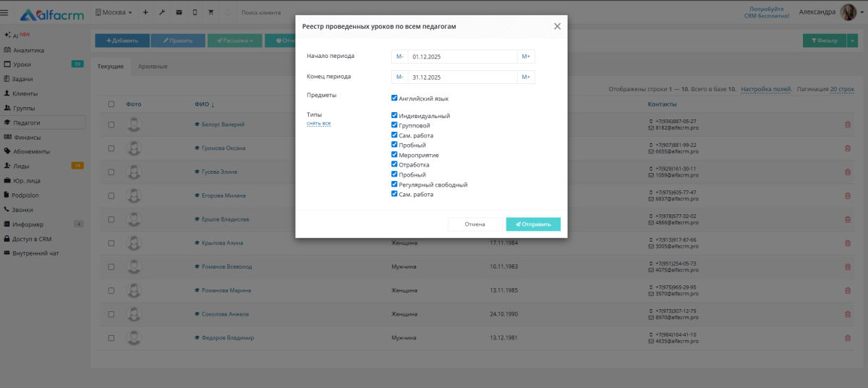Click the Конец периода date field
Viewport: 868px width, 388px height.
tap(463, 77)
